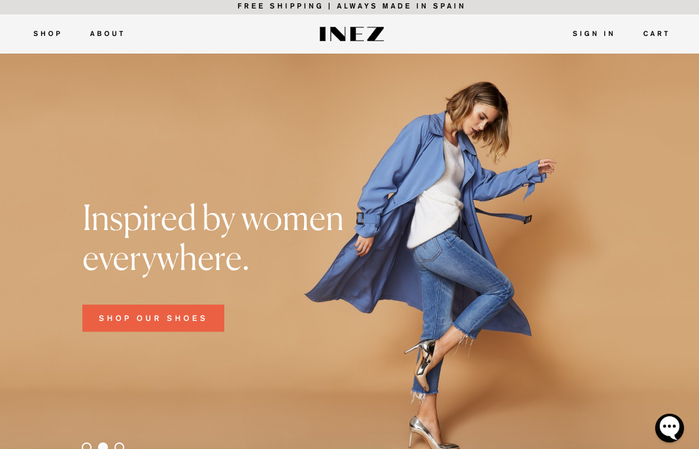Select the filled middle carousel dot

(x=103, y=445)
